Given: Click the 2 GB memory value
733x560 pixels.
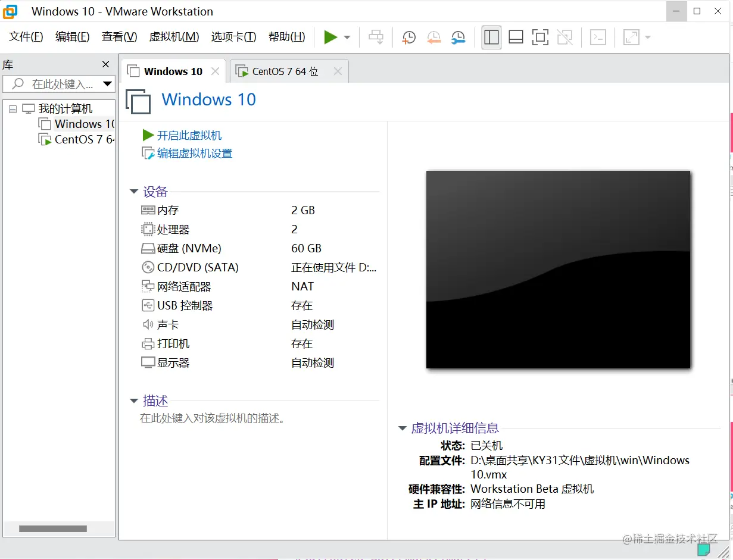Looking at the screenshot, I should click(303, 210).
